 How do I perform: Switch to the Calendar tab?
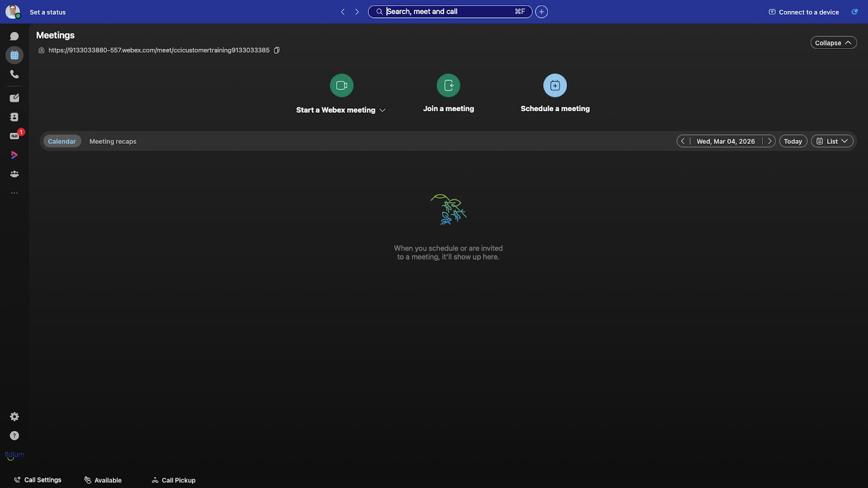pyautogui.click(x=62, y=142)
